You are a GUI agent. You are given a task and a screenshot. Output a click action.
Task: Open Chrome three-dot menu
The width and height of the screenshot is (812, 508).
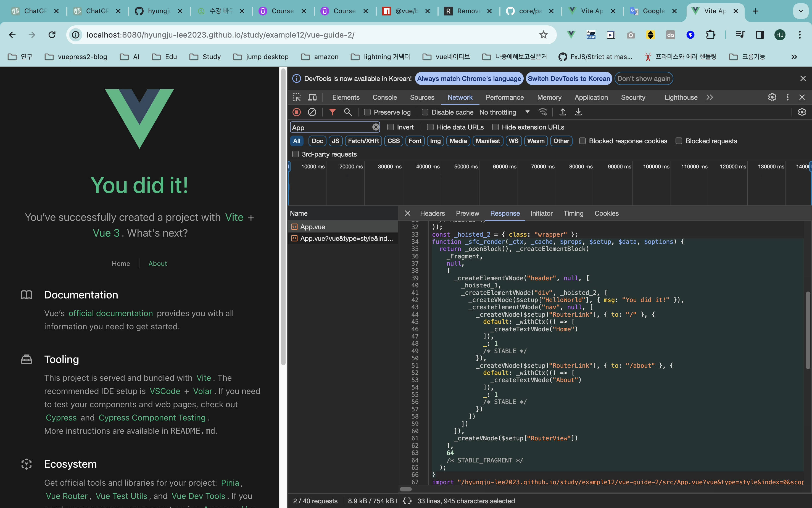point(800,35)
